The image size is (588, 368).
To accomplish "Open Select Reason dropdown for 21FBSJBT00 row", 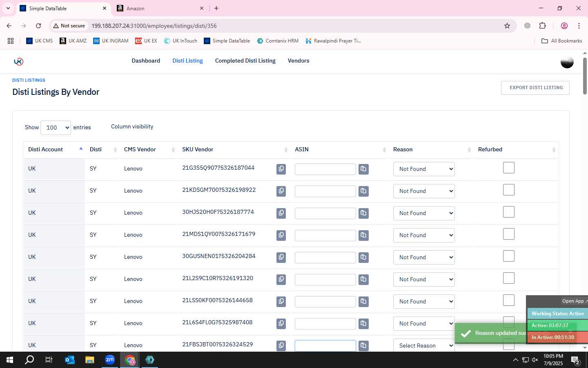I will point(424,346).
